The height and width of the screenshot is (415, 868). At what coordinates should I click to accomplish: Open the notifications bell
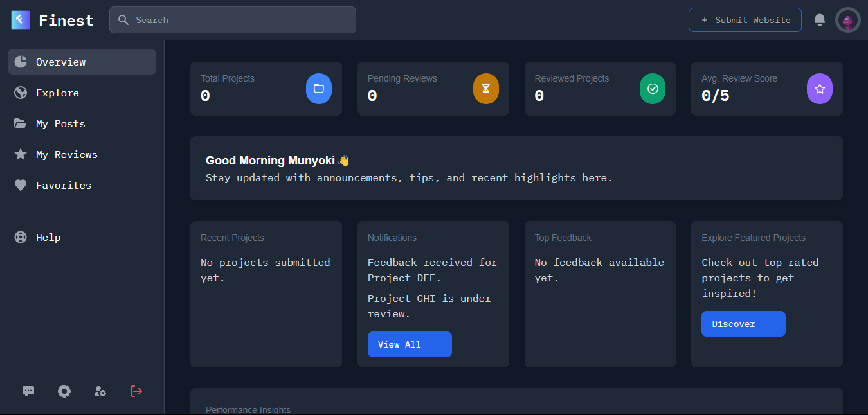pyautogui.click(x=820, y=20)
